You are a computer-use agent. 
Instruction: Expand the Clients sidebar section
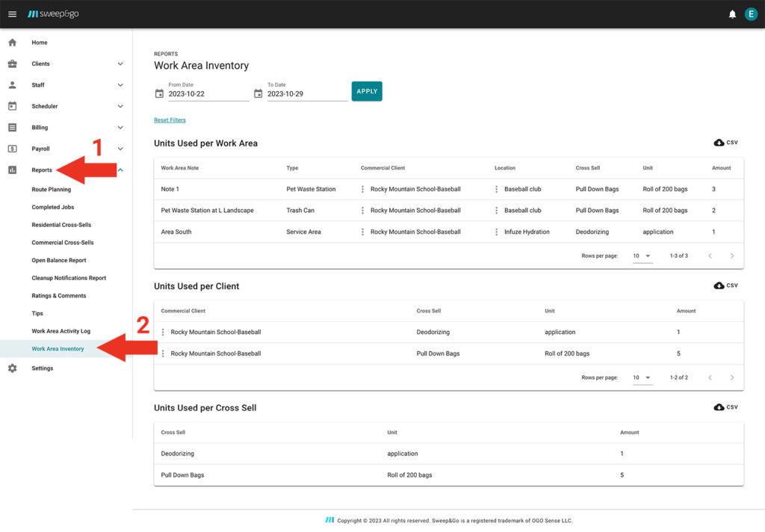click(120, 64)
